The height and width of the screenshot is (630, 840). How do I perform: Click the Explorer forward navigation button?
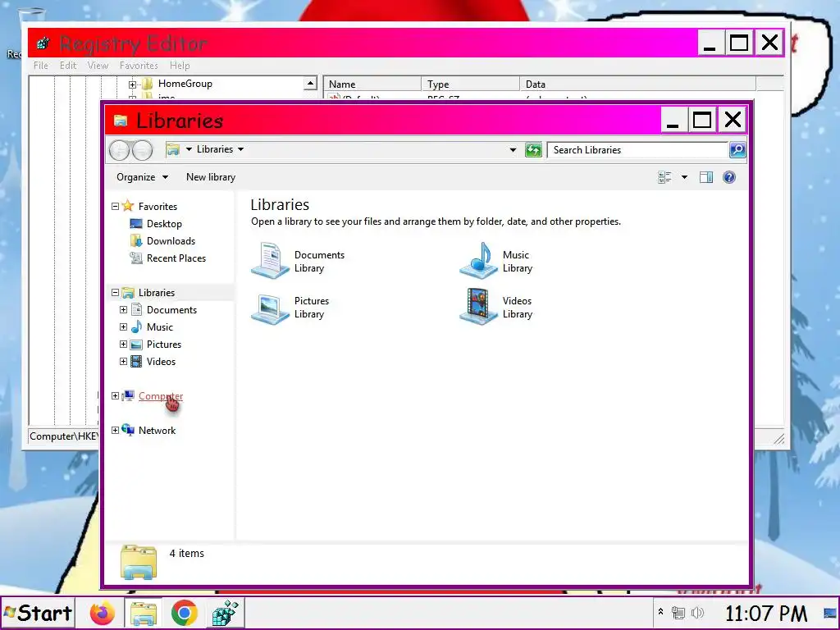[142, 150]
